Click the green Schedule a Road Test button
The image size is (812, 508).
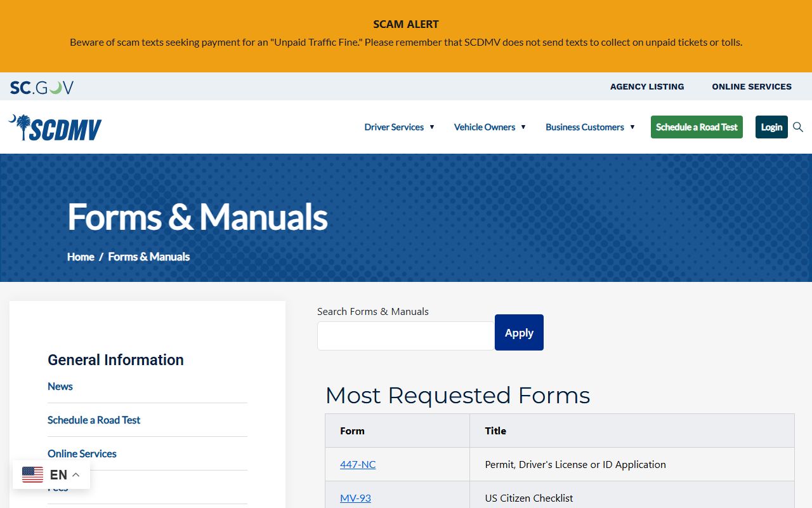click(697, 127)
